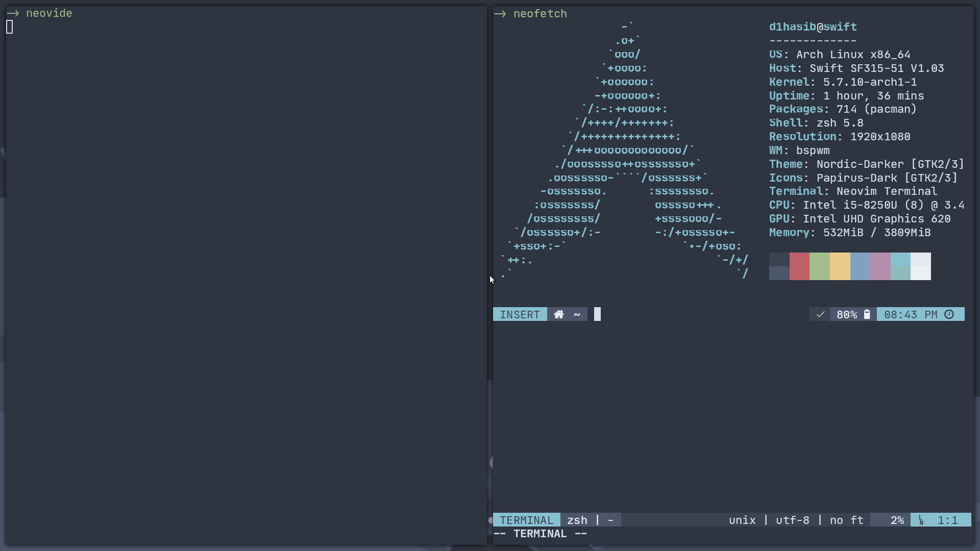Select the TERMINAL mode label in statusline
980x551 pixels.
527,520
